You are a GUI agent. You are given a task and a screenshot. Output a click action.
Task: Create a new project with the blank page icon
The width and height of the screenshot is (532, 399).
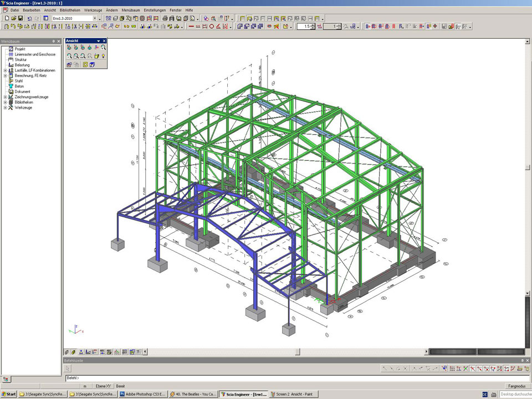click(x=6, y=18)
